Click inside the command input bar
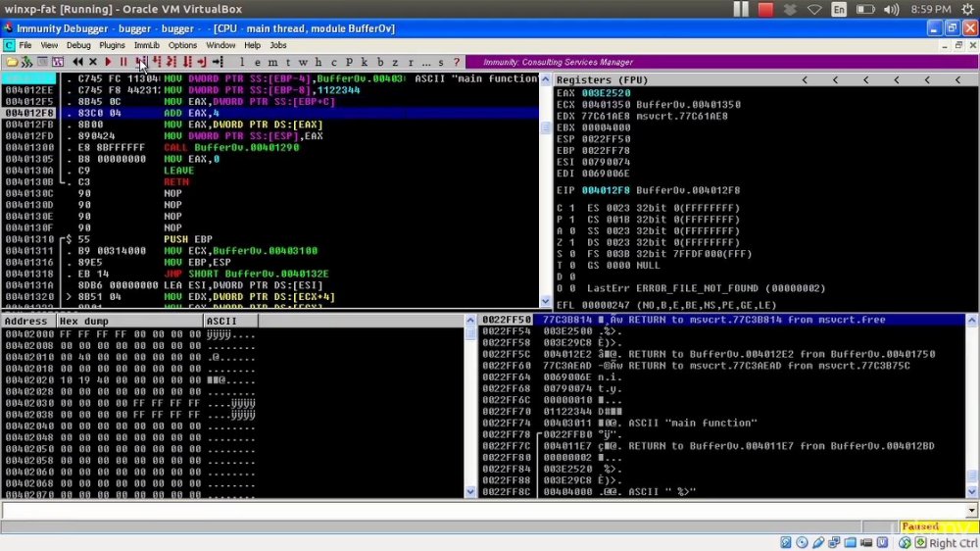Viewport: 980px width, 551px height. (483, 511)
